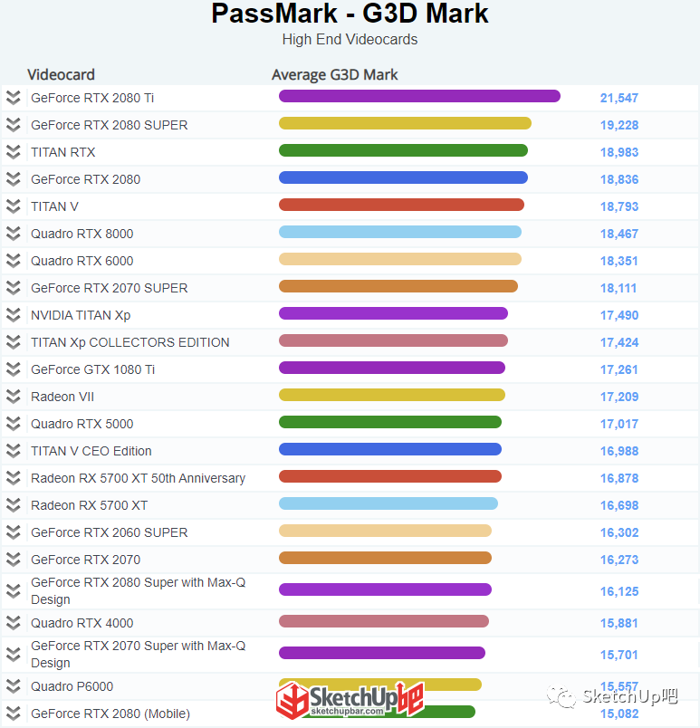700x728 pixels.
Task: Click the purple bar for RTX 2080 Ti
Action: pos(419,96)
